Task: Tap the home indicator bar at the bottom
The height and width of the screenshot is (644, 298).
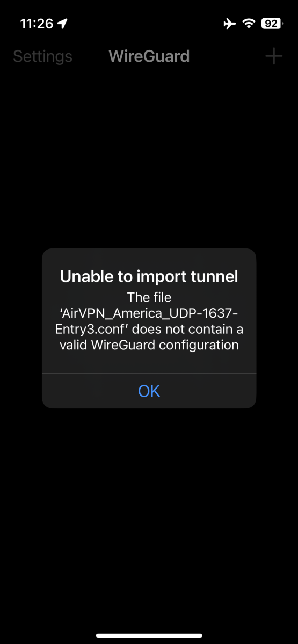Action: pos(149,635)
